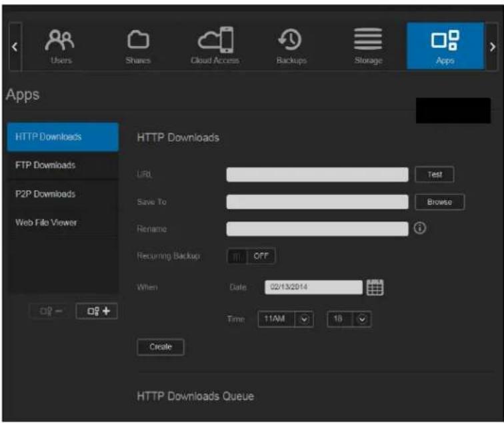Open the Users section
The image size is (504, 423).
60,46
